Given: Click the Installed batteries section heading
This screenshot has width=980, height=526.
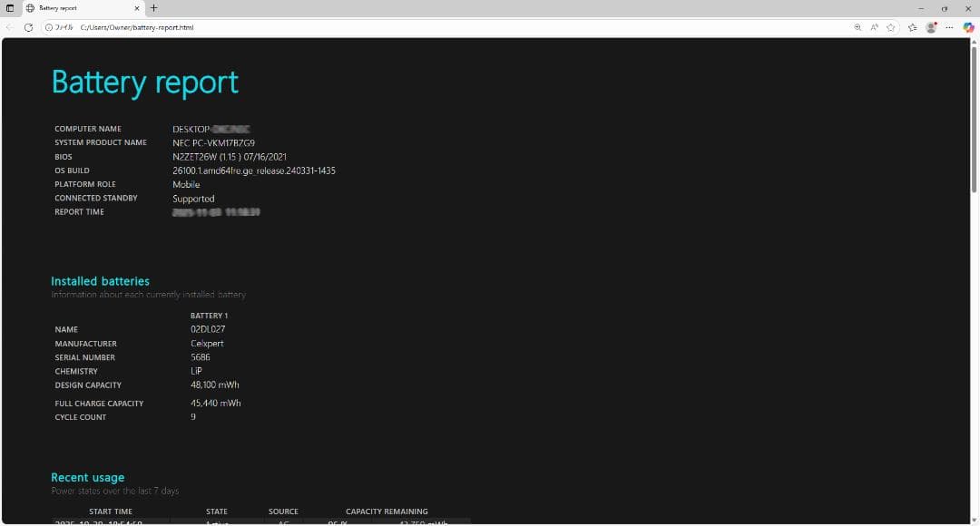Looking at the screenshot, I should click(100, 281).
